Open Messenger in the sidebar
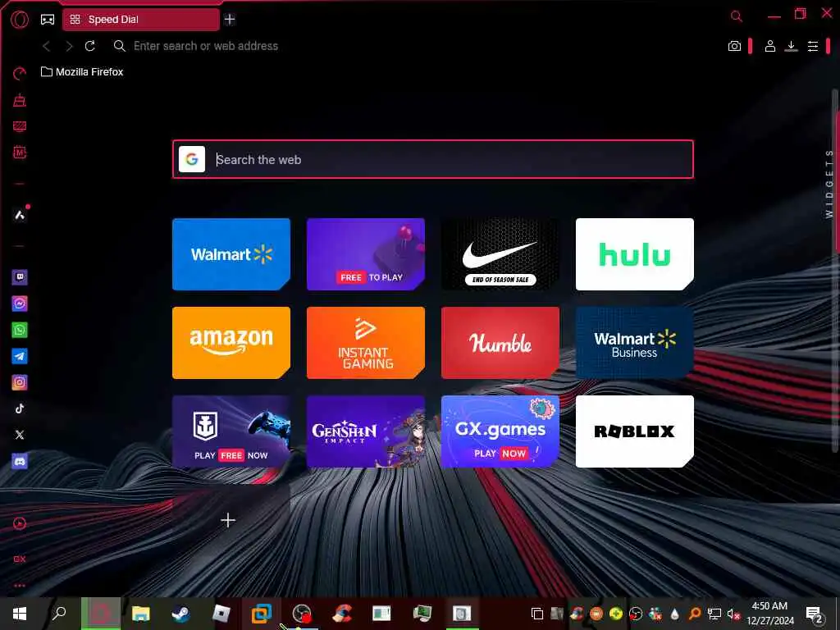The height and width of the screenshot is (630, 840). pos(20,304)
